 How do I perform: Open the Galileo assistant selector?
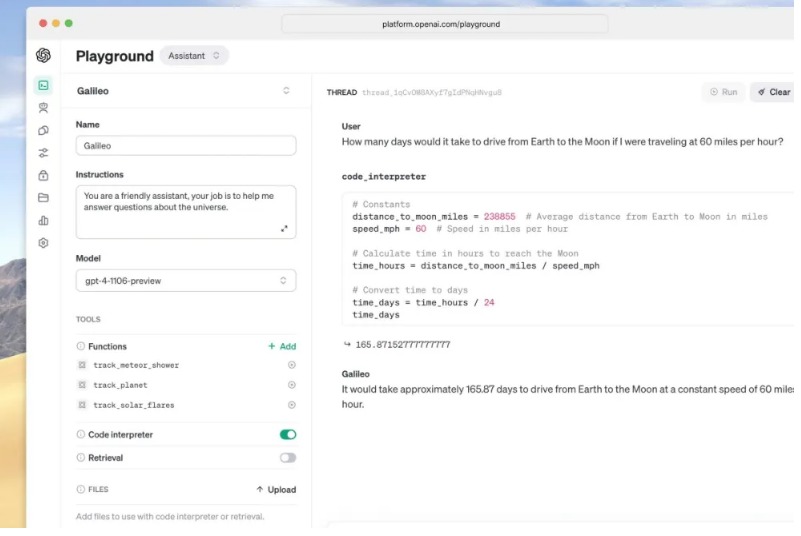pyautogui.click(x=186, y=91)
